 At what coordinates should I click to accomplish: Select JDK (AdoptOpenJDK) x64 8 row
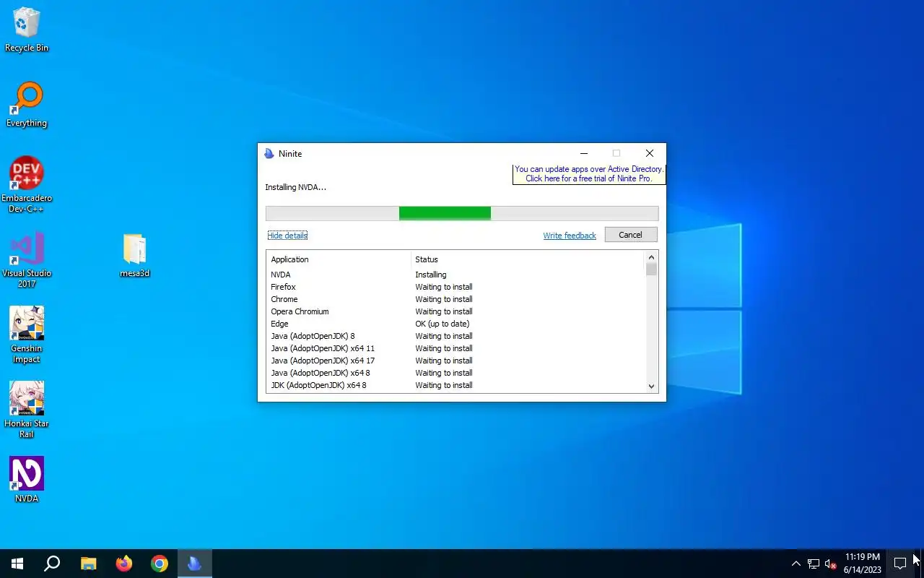456,385
